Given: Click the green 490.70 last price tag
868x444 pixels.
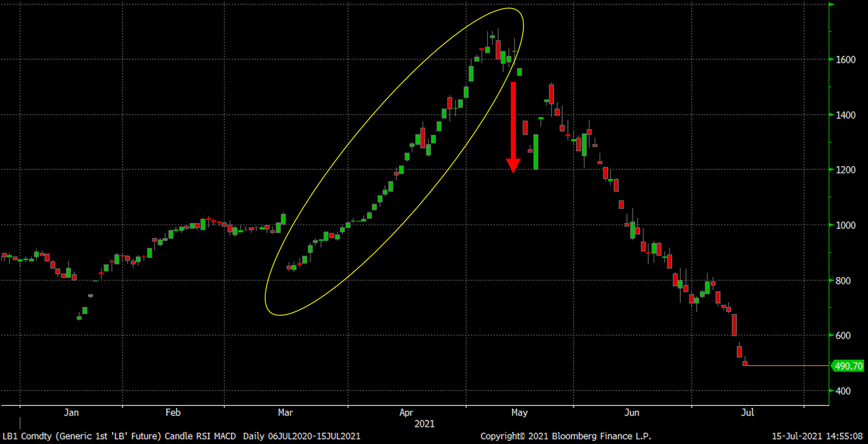Looking at the screenshot, I should [847, 366].
